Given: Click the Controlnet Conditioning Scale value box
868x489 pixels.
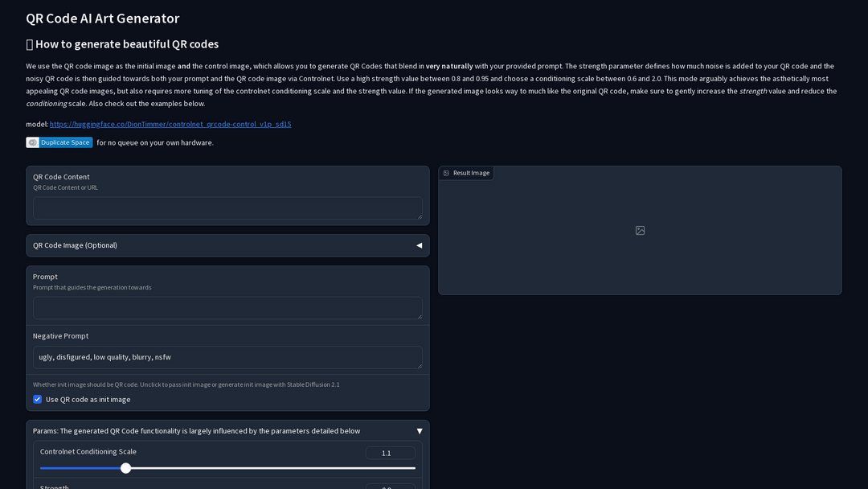Looking at the screenshot, I should (x=390, y=453).
